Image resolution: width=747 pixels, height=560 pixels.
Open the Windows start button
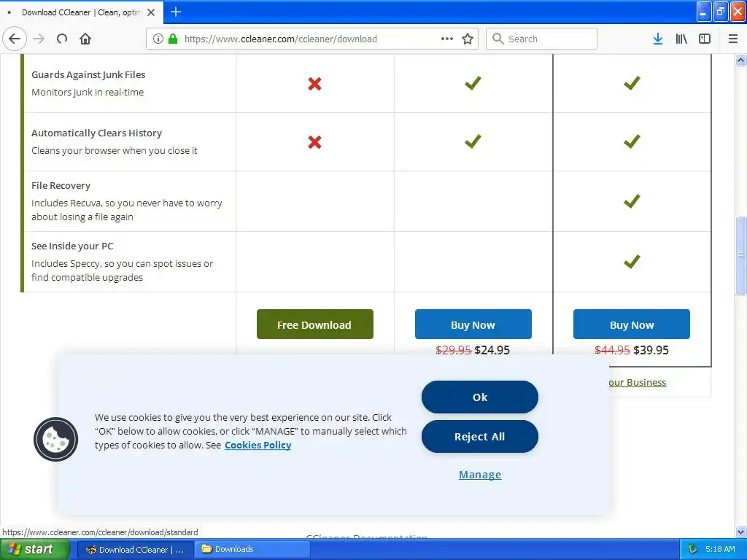point(35,550)
